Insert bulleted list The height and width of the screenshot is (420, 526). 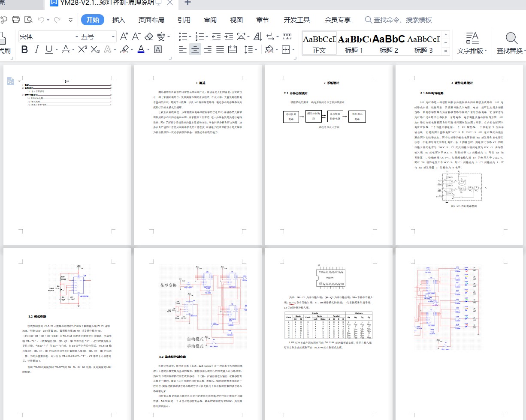[183, 36]
